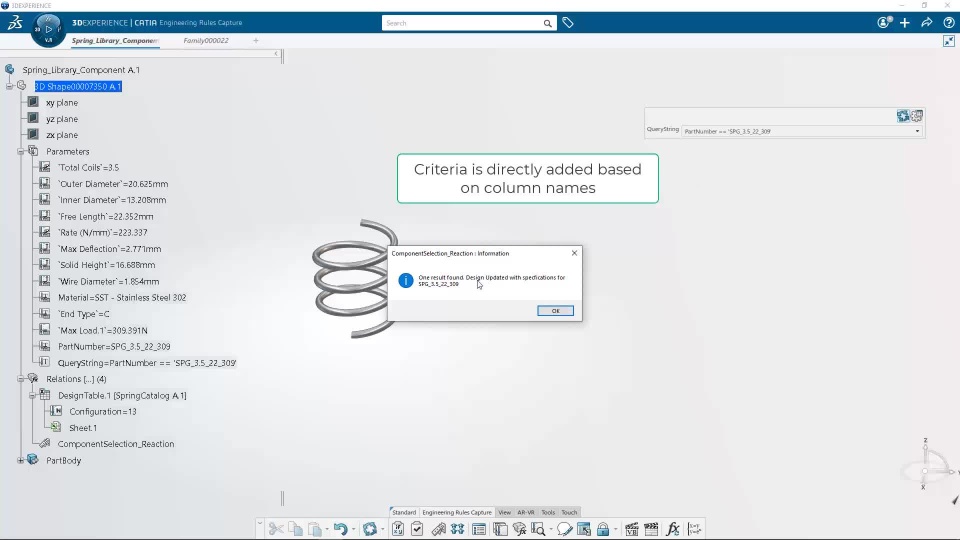Select Spring_Library_Component A.1 root node
This screenshot has width=960, height=540.
pyautogui.click(x=81, y=70)
